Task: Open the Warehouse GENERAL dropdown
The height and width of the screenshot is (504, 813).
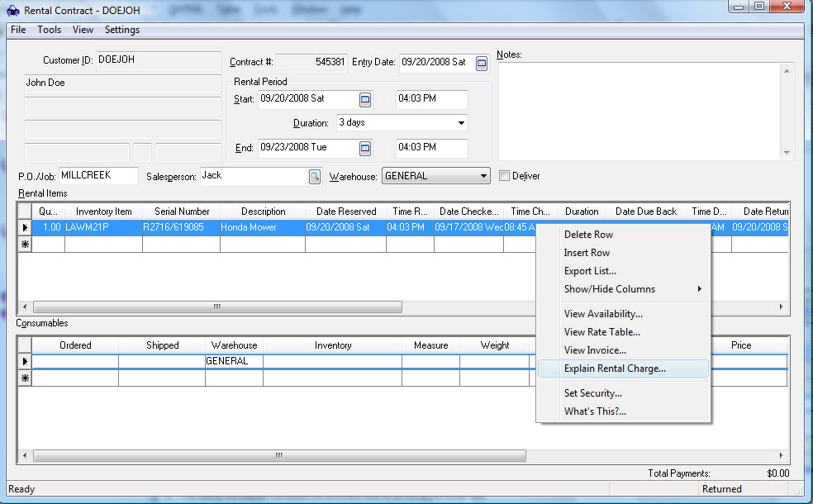Action: point(483,176)
